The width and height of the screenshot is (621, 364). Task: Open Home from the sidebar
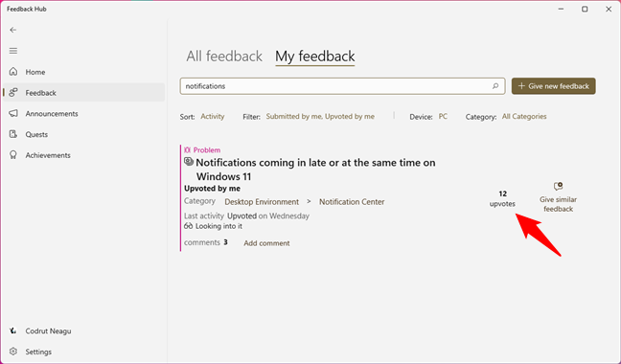point(83,72)
